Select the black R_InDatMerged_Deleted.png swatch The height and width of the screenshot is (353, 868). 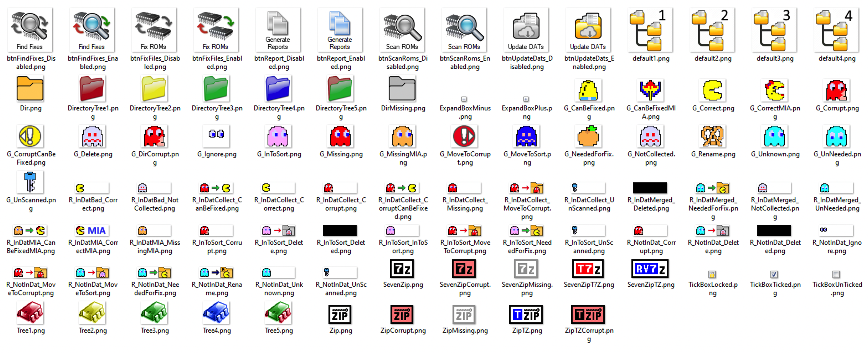click(x=650, y=188)
